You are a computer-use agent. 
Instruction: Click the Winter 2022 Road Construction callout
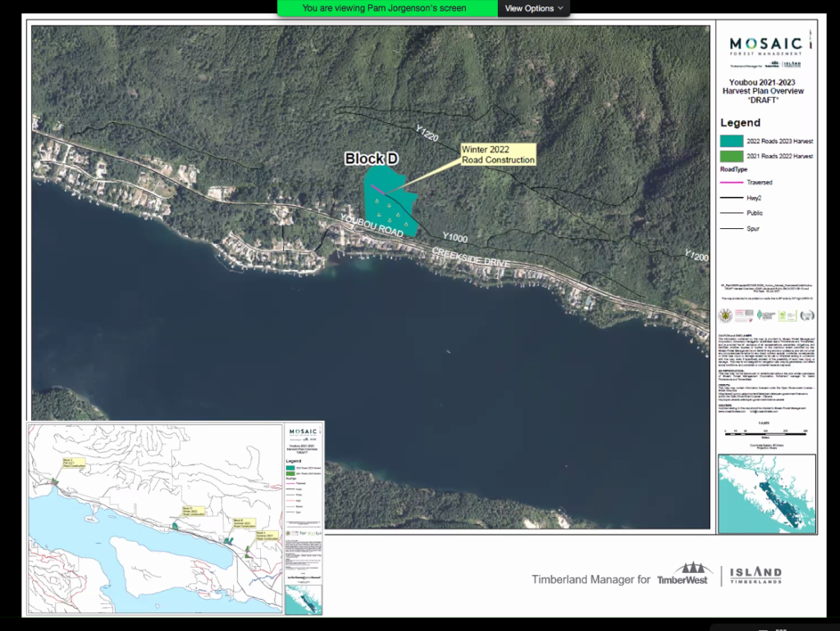498,154
